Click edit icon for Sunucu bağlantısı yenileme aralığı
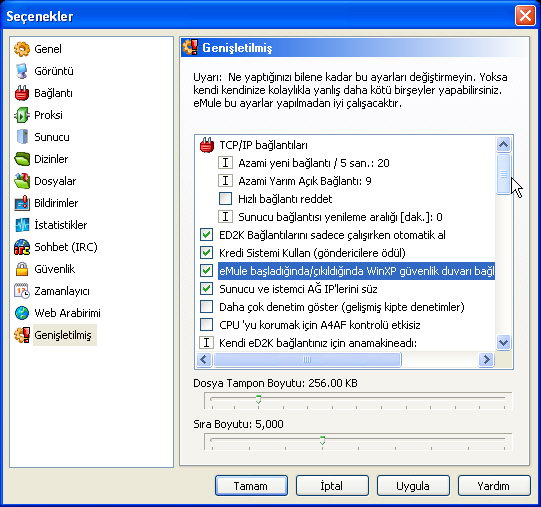541x507 pixels. [x=225, y=217]
